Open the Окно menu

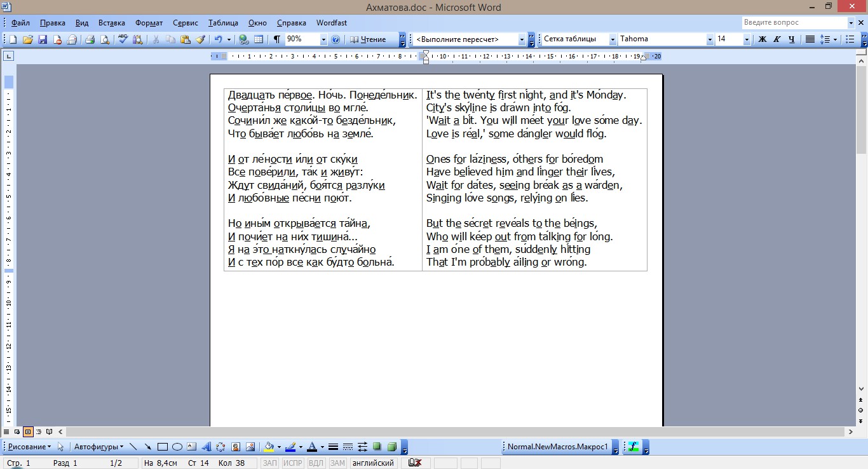tap(257, 23)
